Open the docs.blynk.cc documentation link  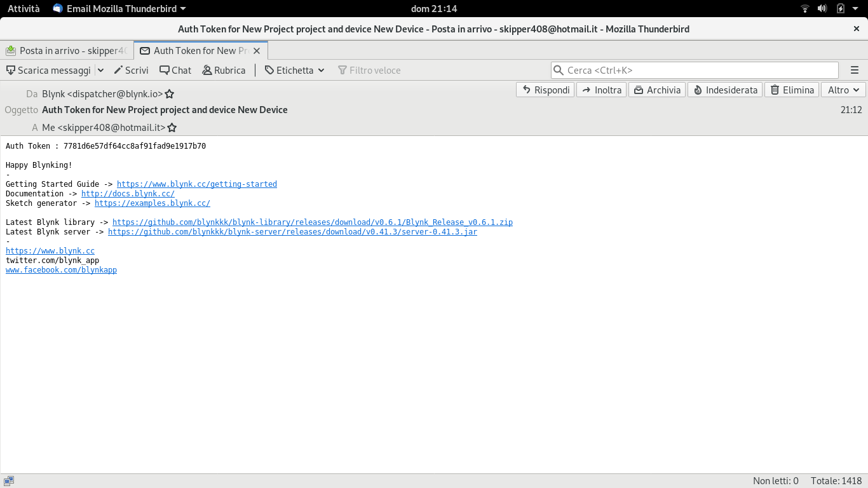(x=128, y=194)
